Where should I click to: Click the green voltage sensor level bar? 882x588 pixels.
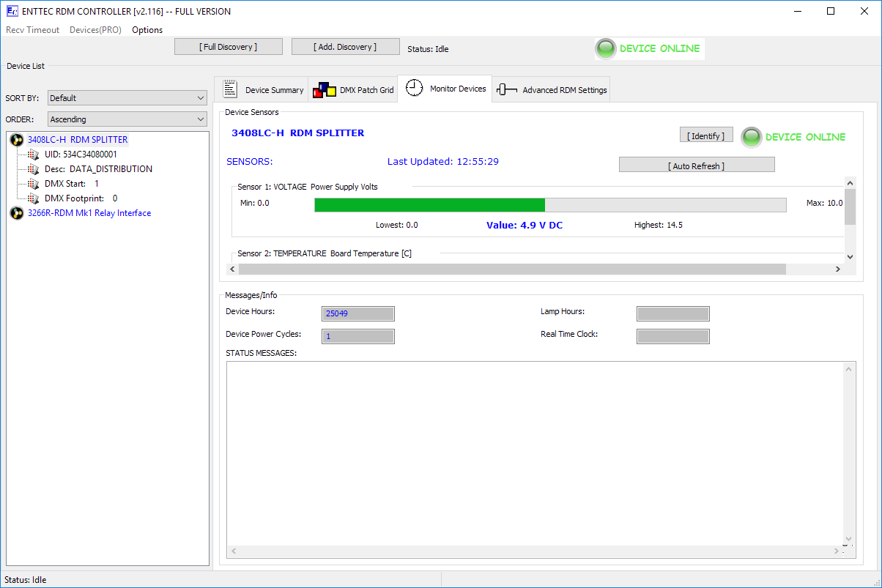429,205
